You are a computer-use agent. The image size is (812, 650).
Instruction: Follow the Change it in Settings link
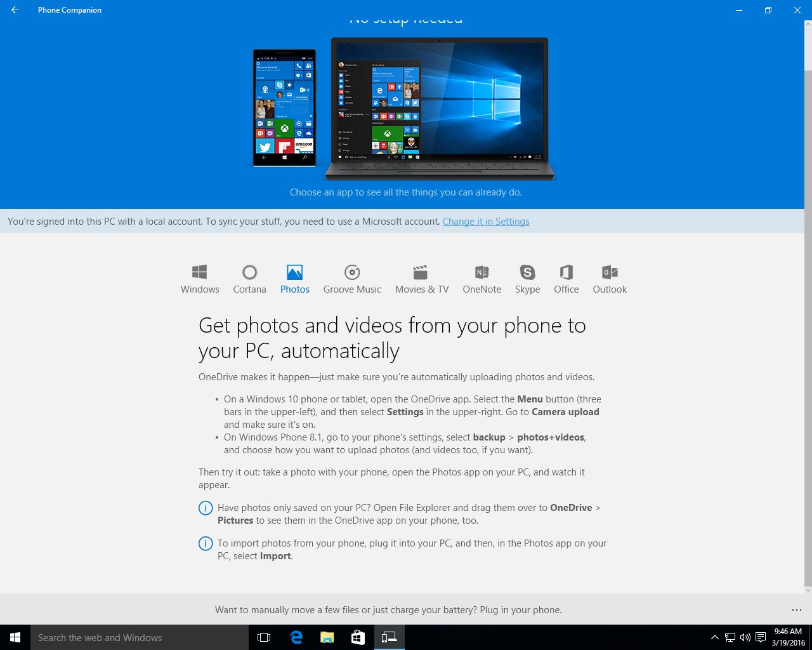(x=486, y=222)
